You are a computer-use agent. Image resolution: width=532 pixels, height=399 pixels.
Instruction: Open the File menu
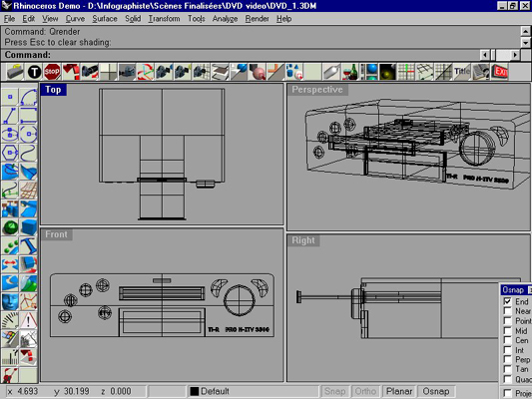pyautogui.click(x=10, y=19)
